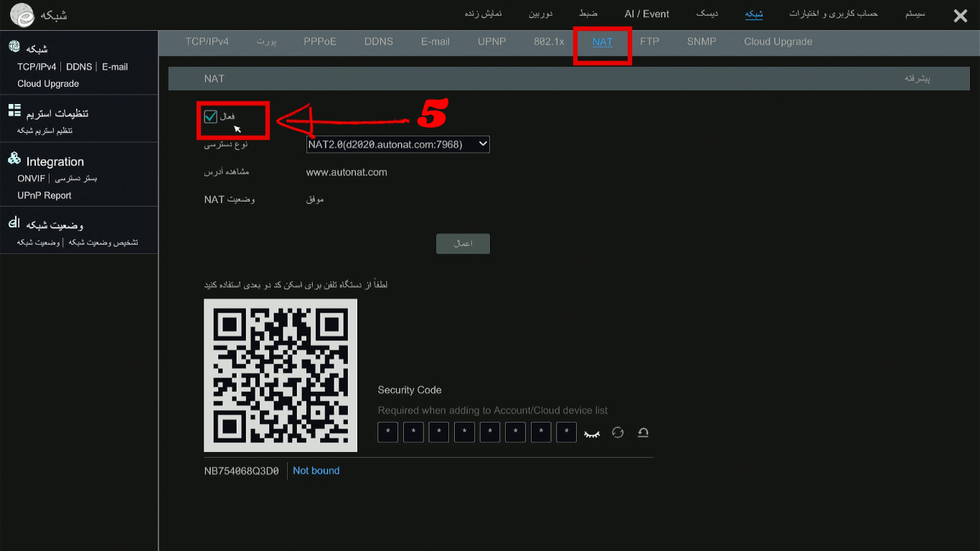Open Cloud Upgrade link in the sidebar
This screenshot has width=980, height=551.
(48, 83)
